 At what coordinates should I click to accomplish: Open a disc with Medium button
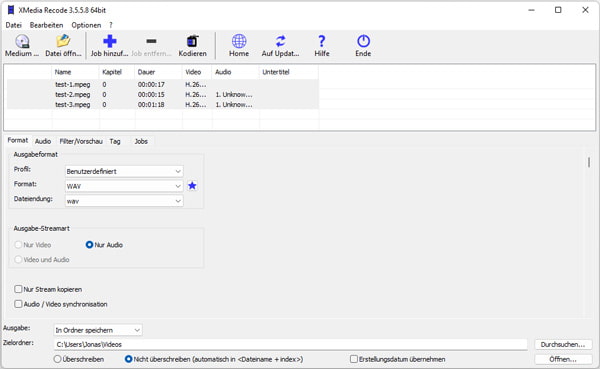(22, 46)
